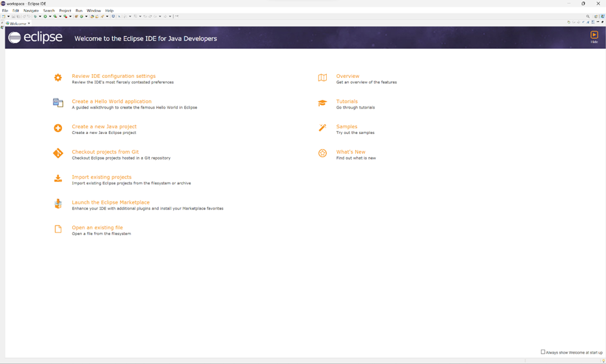
Task: Click the Save All toolbar icon
Action: point(18,16)
